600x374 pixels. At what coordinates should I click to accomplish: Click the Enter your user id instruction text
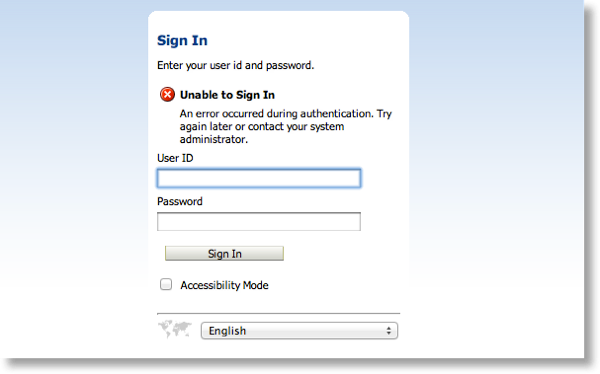pyautogui.click(x=235, y=65)
